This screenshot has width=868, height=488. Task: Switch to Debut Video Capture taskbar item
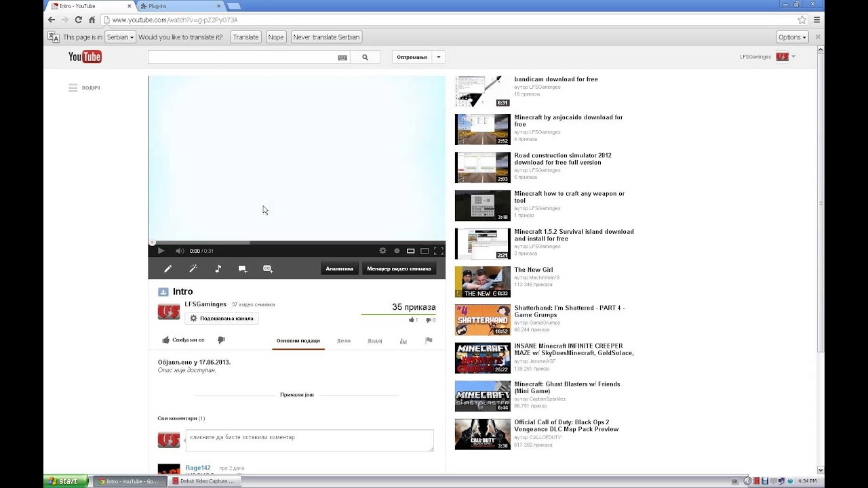(x=203, y=481)
